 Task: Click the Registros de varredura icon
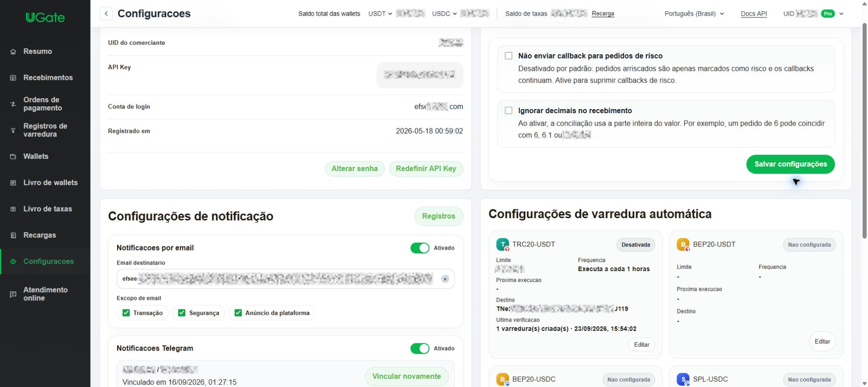point(13,130)
